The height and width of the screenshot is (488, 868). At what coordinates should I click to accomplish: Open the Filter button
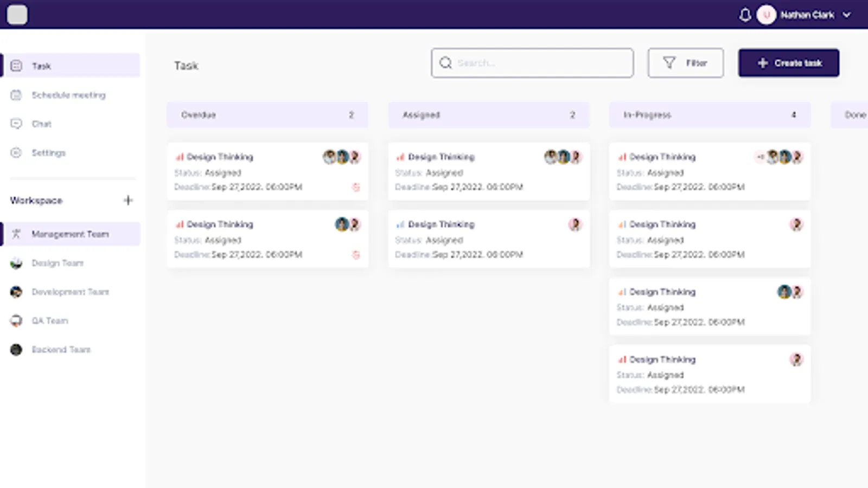685,63
